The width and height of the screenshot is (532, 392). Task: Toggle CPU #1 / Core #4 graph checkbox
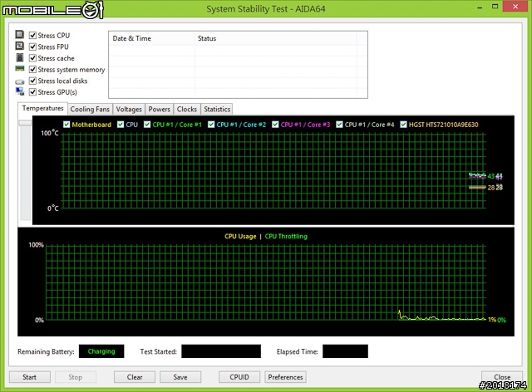point(339,125)
